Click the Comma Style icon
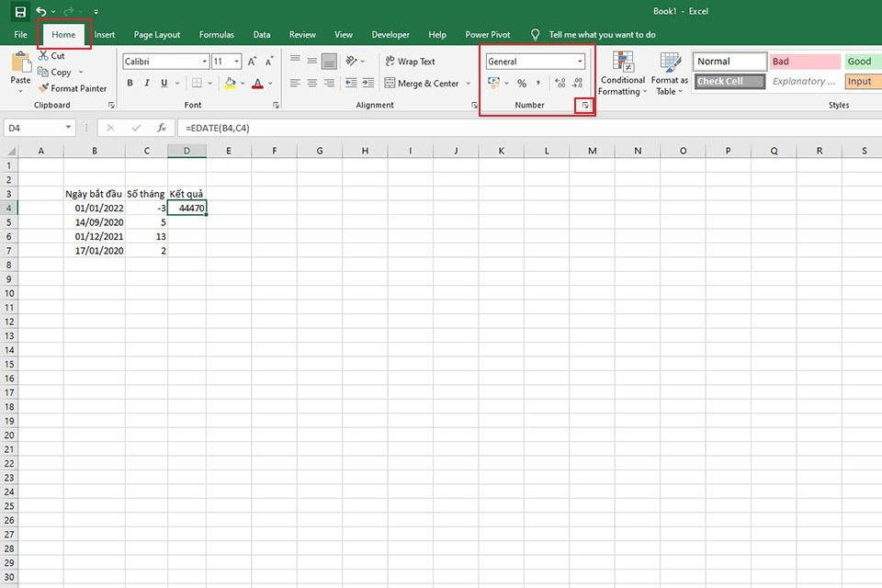882x588 pixels. (540, 83)
